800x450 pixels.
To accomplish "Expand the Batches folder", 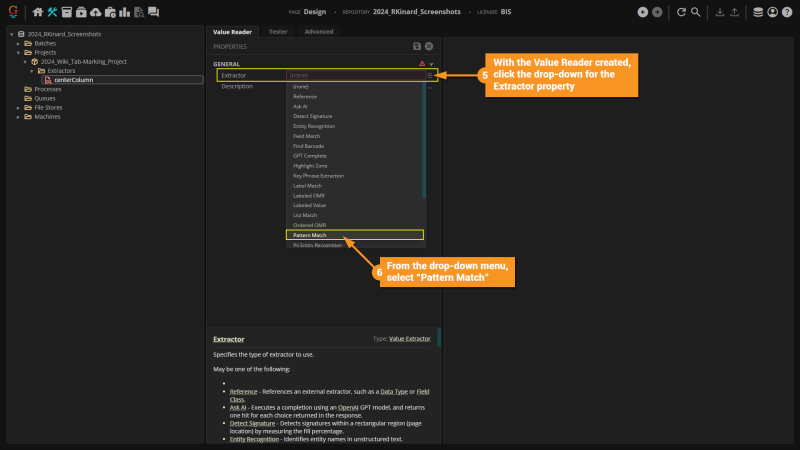I will [18, 44].
